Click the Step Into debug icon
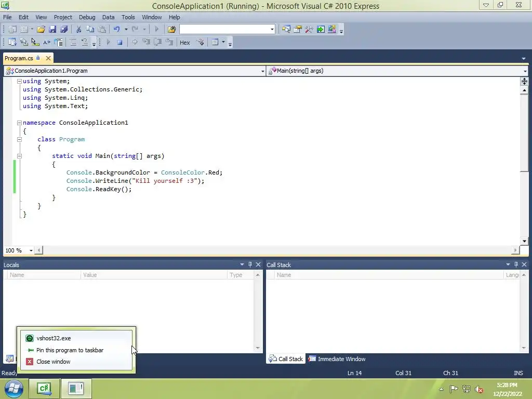Screen dimensions: 532x399 (146, 43)
